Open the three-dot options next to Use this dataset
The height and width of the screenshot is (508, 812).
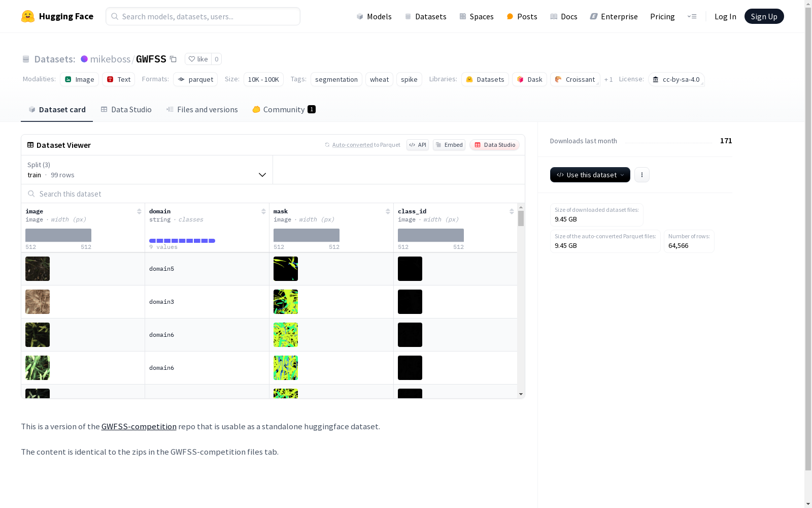coord(642,175)
